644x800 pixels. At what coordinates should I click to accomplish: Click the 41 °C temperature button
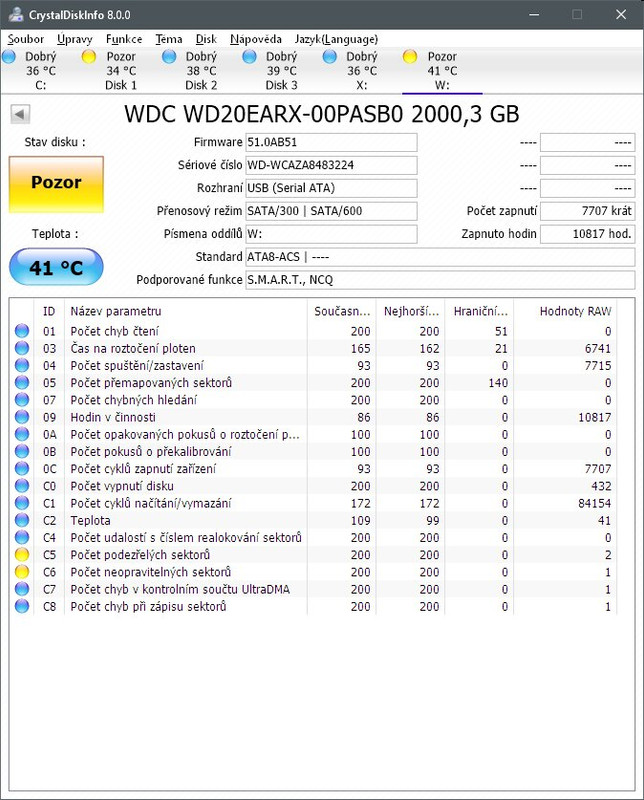[x=56, y=267]
